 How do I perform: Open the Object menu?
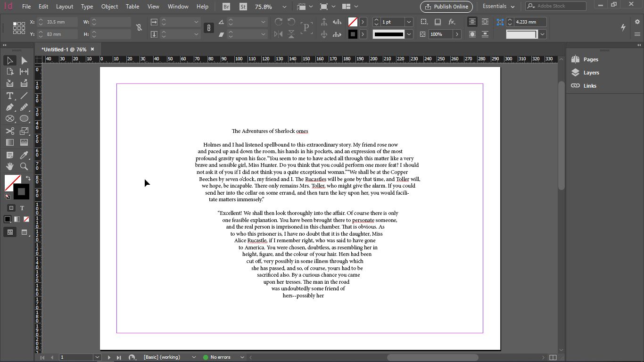109,7
